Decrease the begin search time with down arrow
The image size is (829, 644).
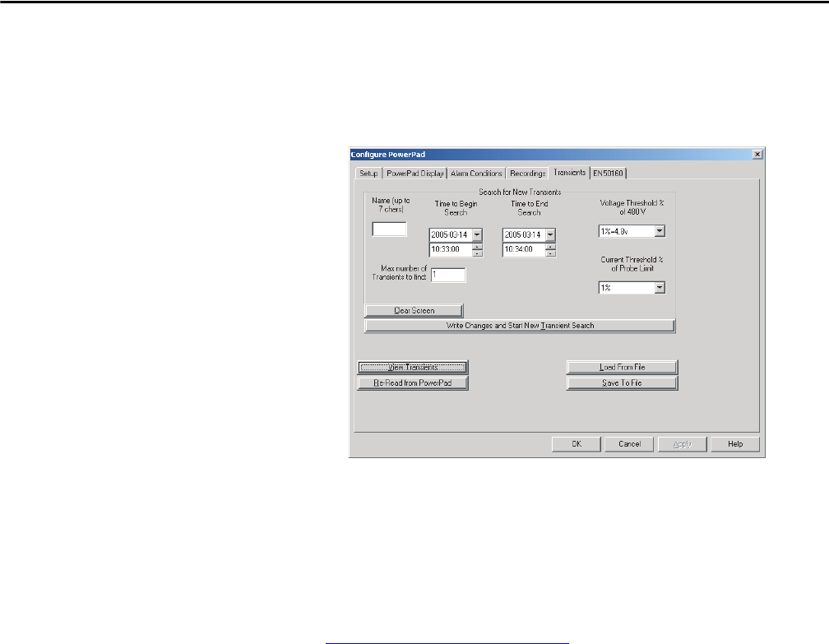[477, 253]
